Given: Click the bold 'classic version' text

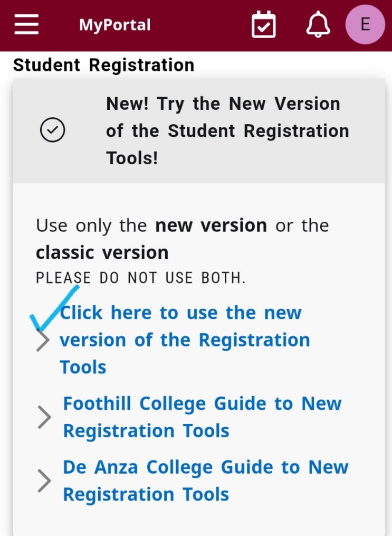Looking at the screenshot, I should (102, 252).
